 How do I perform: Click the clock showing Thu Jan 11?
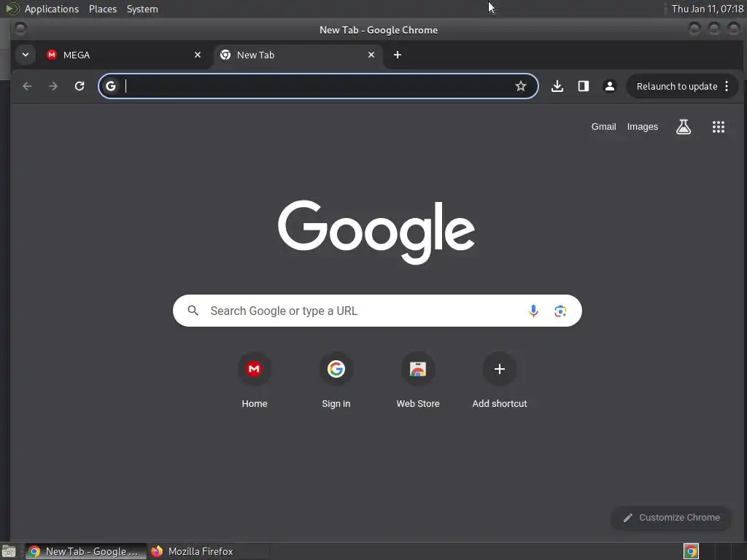point(708,9)
